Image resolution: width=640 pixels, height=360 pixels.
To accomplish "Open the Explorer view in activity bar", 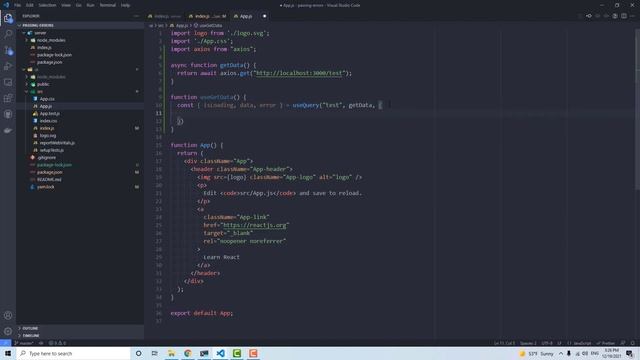I will point(8,18).
